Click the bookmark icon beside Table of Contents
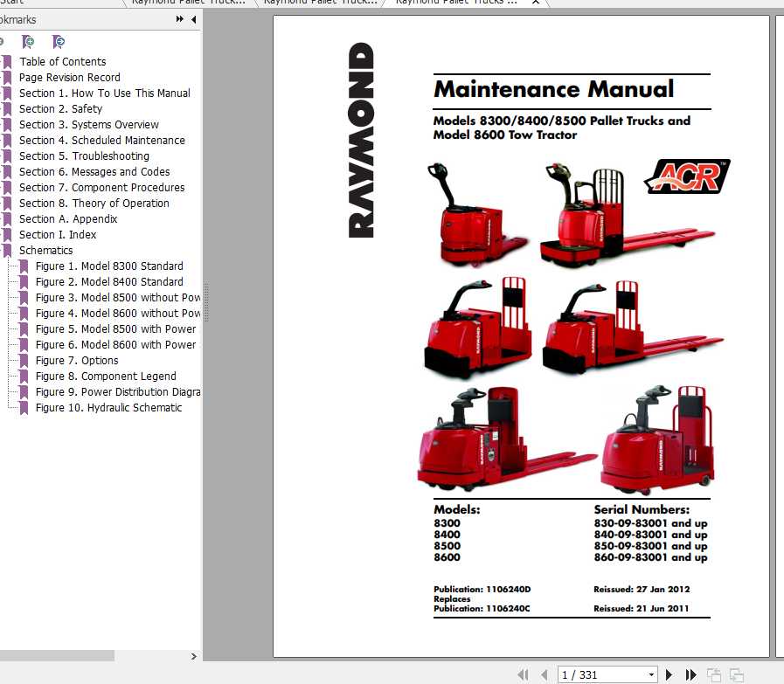The image size is (784, 684). (7, 61)
